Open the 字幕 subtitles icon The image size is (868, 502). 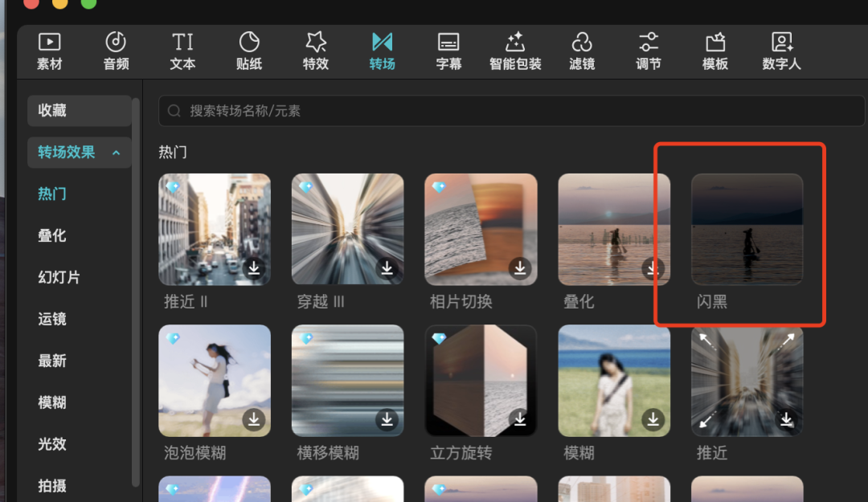(448, 42)
